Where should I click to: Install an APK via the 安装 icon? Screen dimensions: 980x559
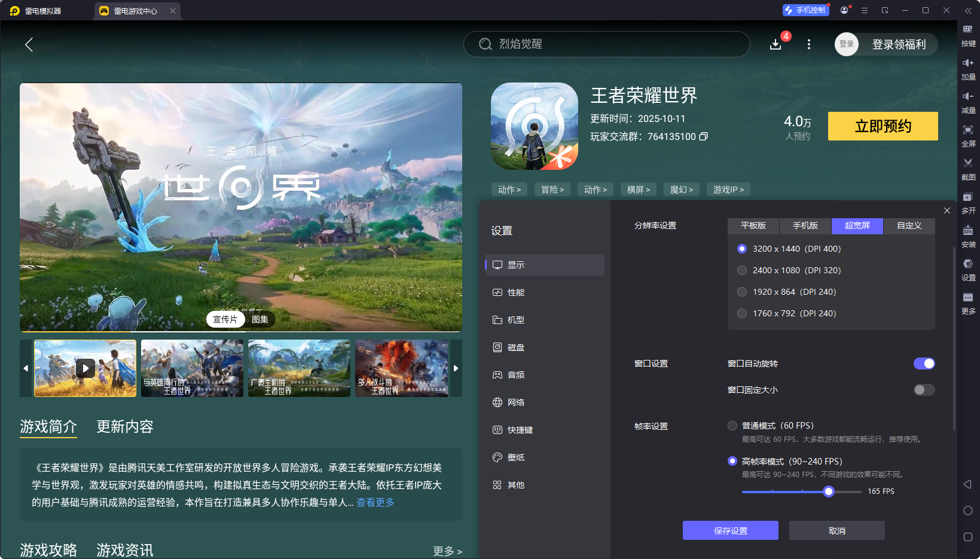[969, 237]
